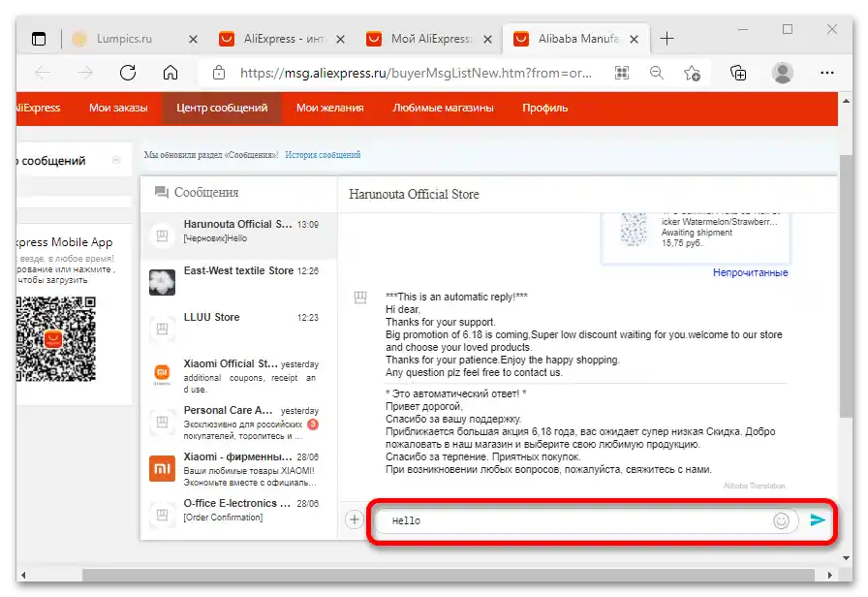Click the East-West textile Store avatar
Image resolution: width=868 pixels, height=597 pixels.
162,282
